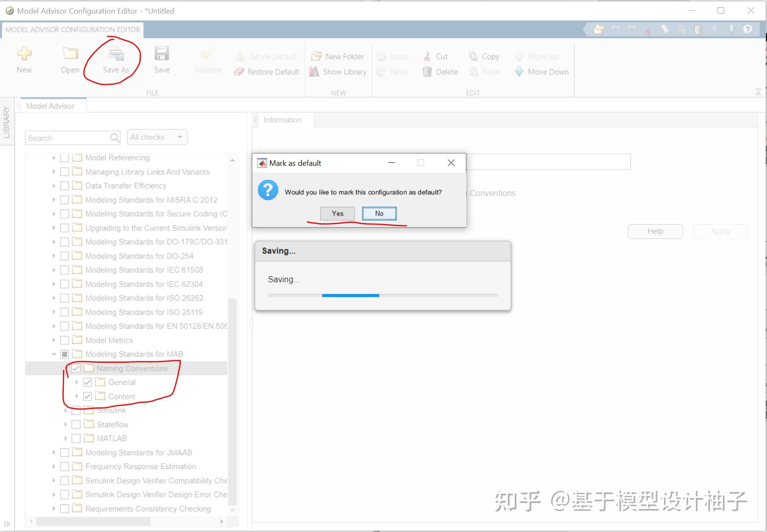Check the MATLAB folder checkbox

pyautogui.click(x=76, y=438)
